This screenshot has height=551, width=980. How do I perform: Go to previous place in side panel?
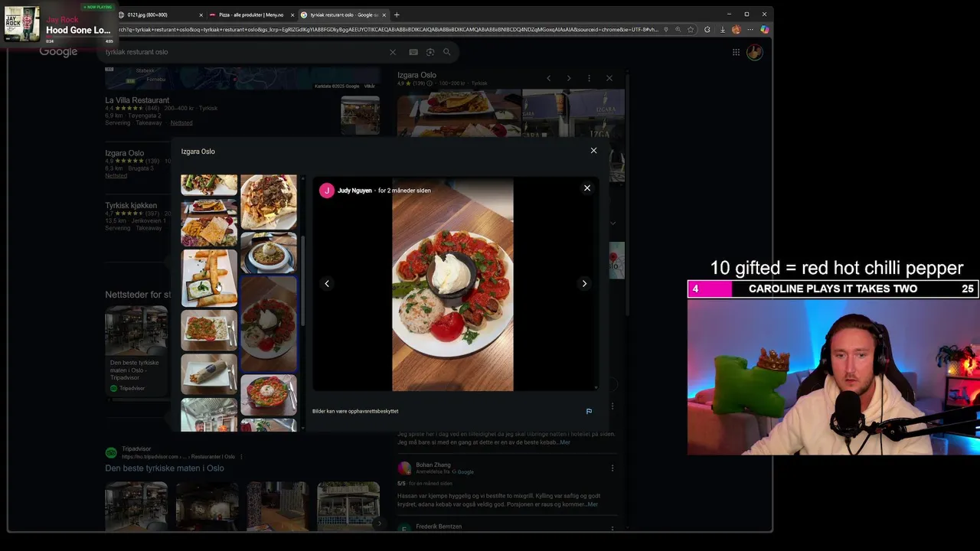(548, 78)
